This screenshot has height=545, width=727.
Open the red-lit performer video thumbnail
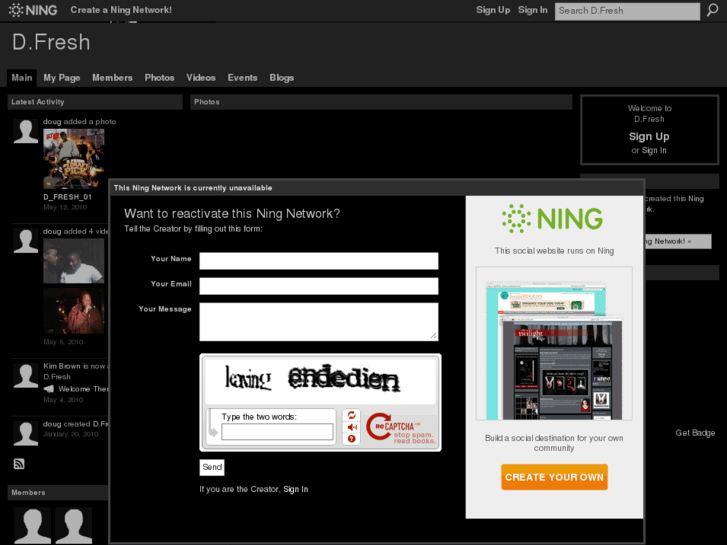point(74,311)
